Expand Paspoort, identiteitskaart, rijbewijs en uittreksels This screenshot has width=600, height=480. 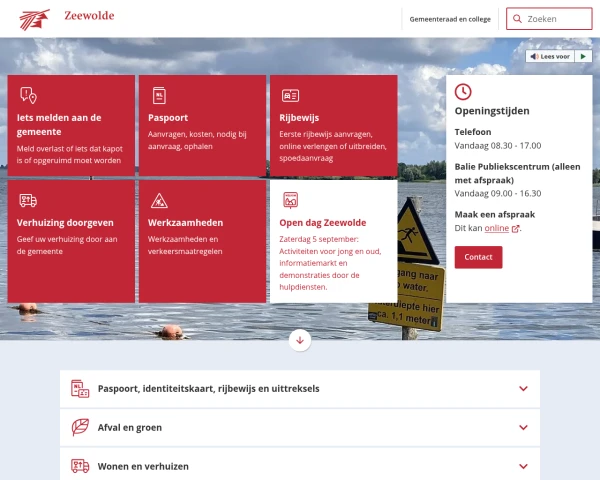click(x=300, y=389)
